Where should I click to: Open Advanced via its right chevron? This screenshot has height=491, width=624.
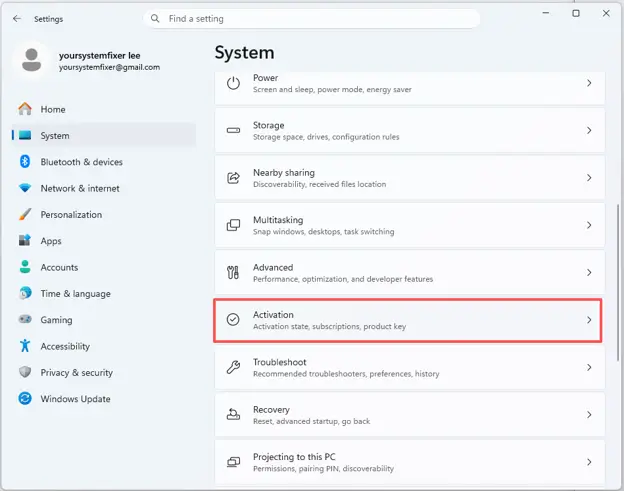click(x=589, y=272)
